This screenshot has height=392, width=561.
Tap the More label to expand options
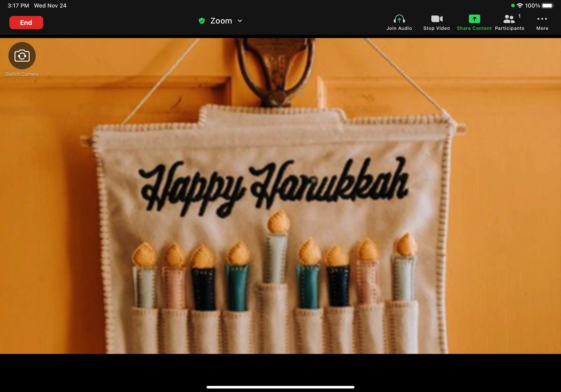[542, 28]
